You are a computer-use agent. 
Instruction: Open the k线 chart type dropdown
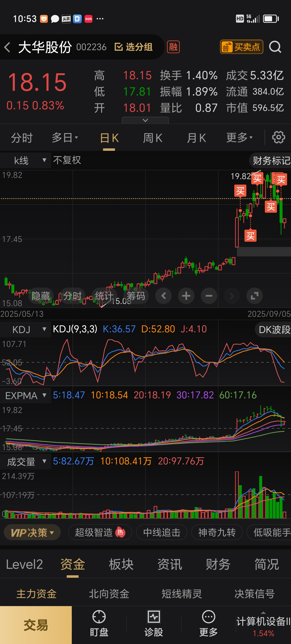(25, 160)
